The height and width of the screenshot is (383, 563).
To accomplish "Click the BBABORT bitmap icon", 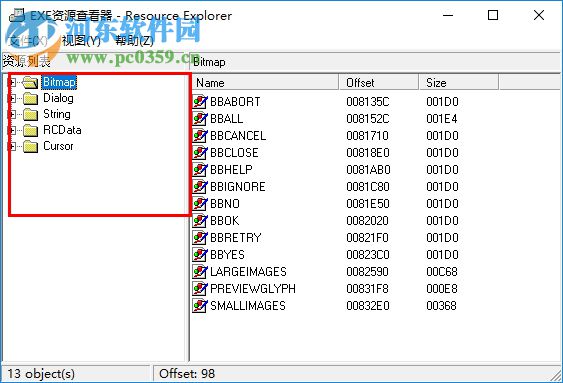I will click(200, 102).
